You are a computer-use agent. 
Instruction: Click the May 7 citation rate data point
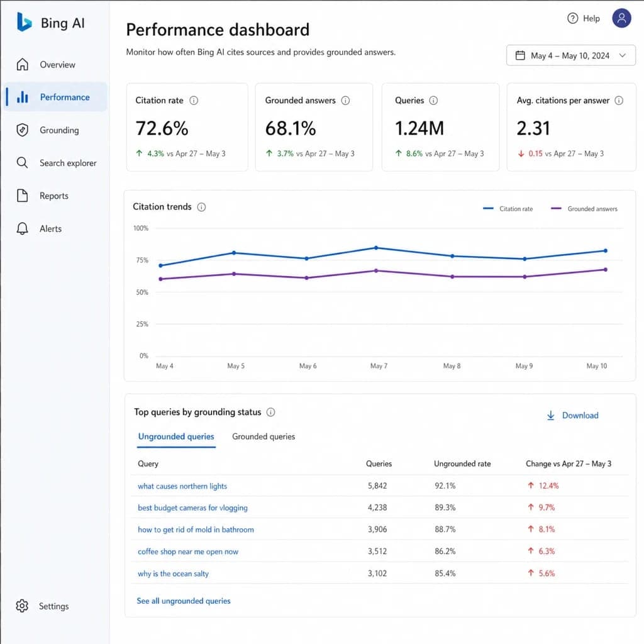(376, 248)
